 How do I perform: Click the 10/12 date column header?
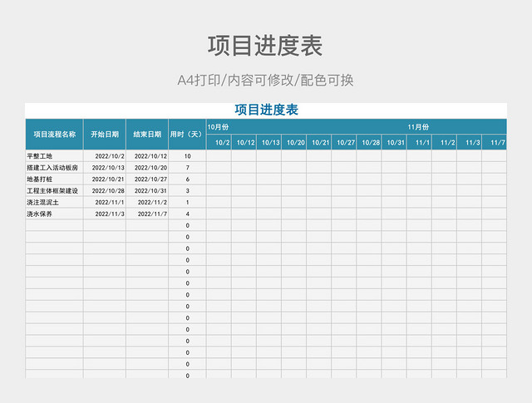click(244, 142)
